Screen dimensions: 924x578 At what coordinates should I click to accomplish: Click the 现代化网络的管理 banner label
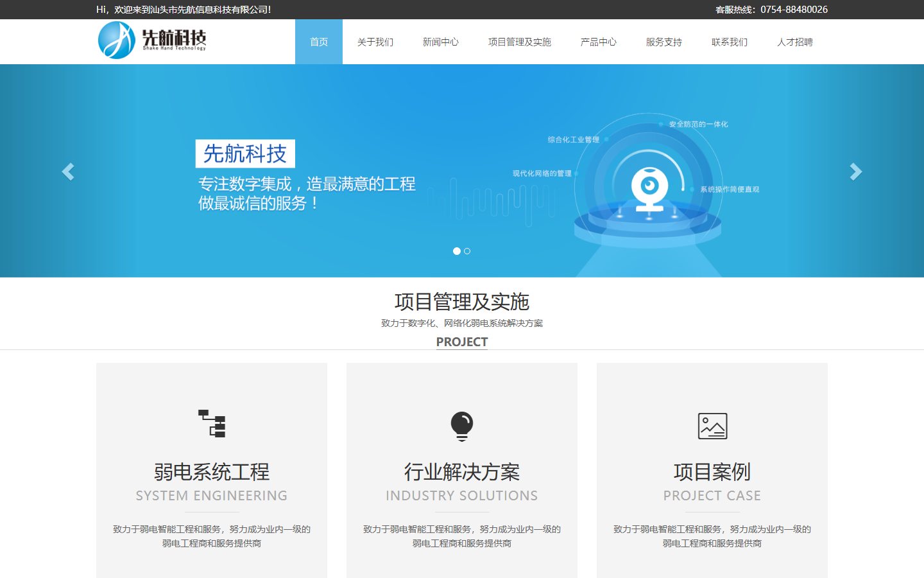tap(542, 173)
